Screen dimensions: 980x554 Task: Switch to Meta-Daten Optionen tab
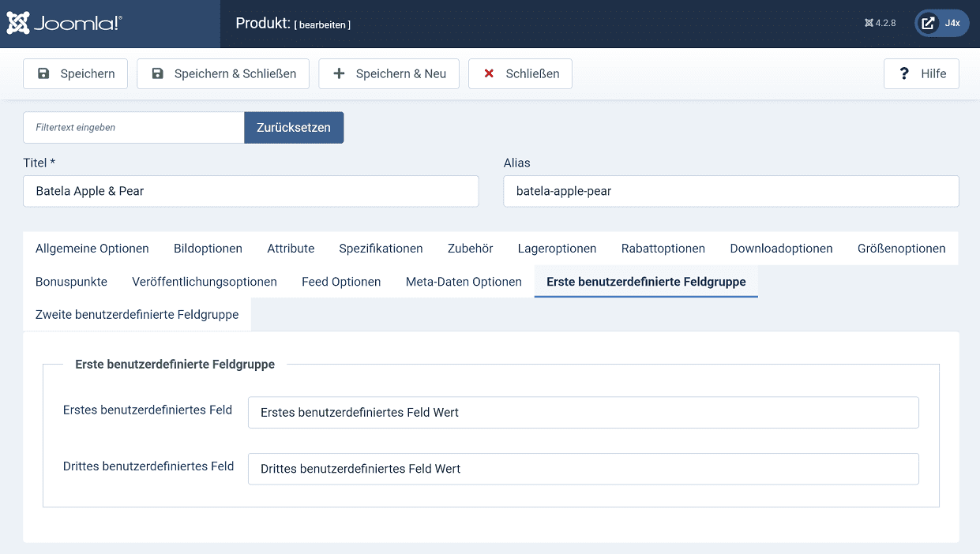(464, 282)
